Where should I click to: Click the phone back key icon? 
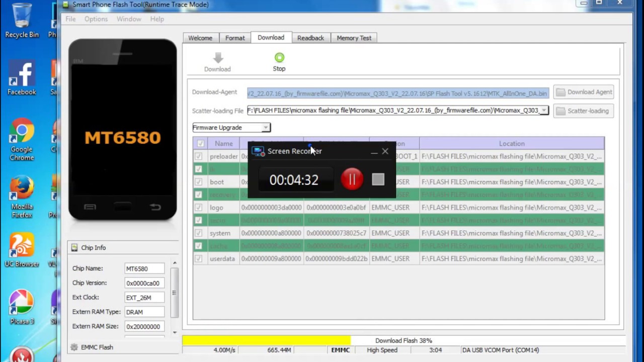coord(155,207)
